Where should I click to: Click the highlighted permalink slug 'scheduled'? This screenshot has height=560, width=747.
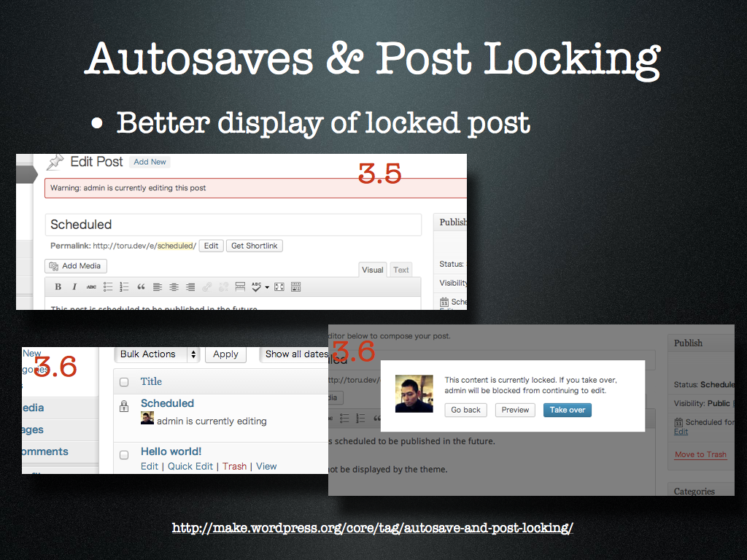point(175,246)
